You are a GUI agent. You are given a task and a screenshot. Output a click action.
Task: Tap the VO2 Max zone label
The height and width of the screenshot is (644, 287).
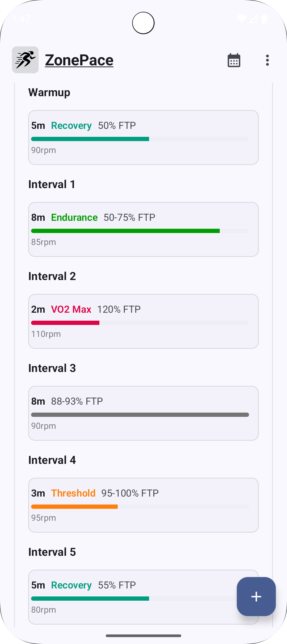[71, 309]
